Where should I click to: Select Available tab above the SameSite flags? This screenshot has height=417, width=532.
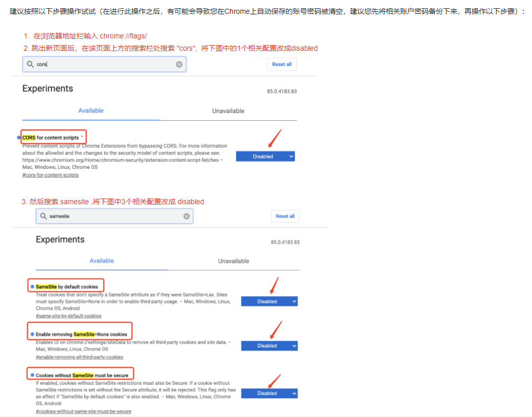pyautogui.click(x=102, y=261)
